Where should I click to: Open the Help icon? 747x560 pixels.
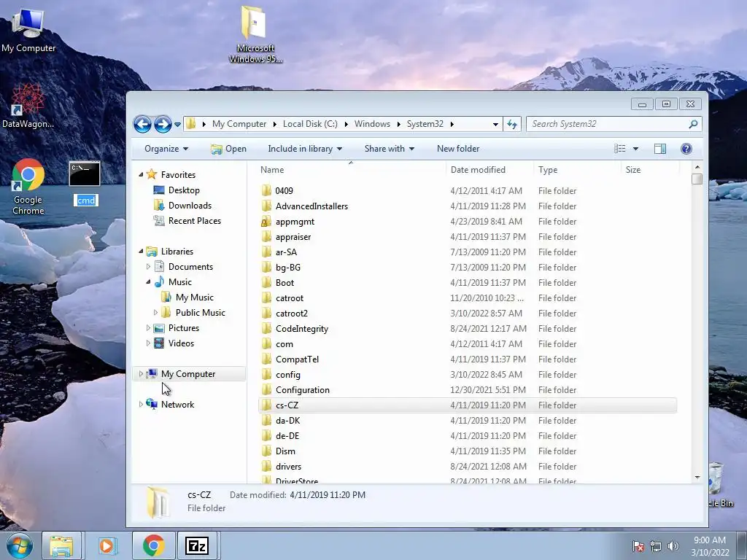(x=686, y=149)
